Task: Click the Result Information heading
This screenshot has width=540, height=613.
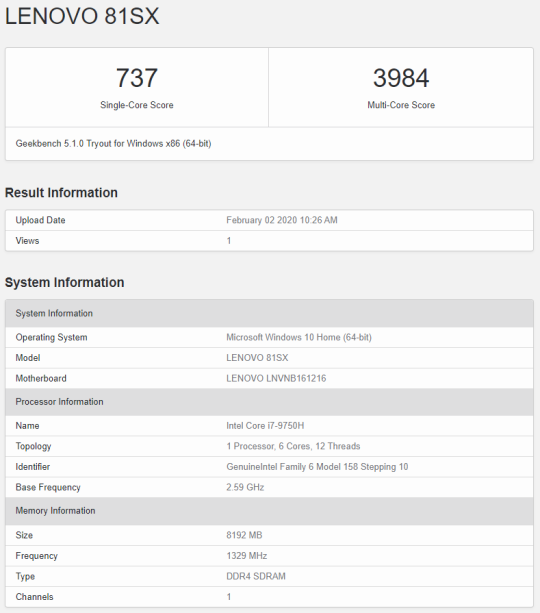Action: point(61,193)
